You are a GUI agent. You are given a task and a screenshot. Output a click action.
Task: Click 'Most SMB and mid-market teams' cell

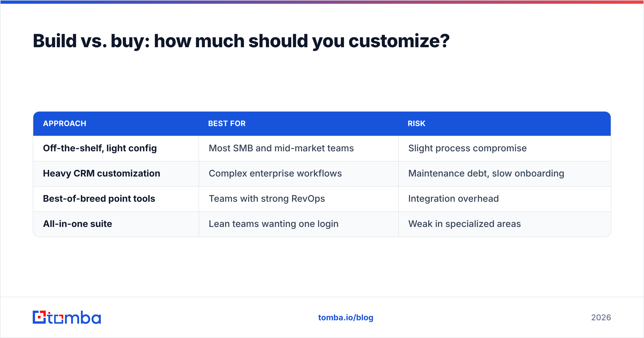pos(299,148)
